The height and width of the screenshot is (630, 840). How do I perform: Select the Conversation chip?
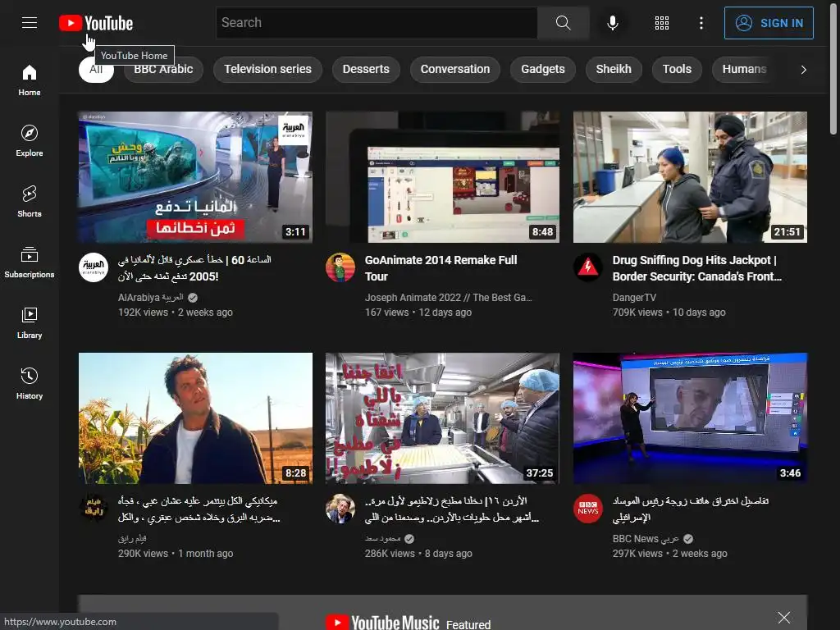point(454,69)
